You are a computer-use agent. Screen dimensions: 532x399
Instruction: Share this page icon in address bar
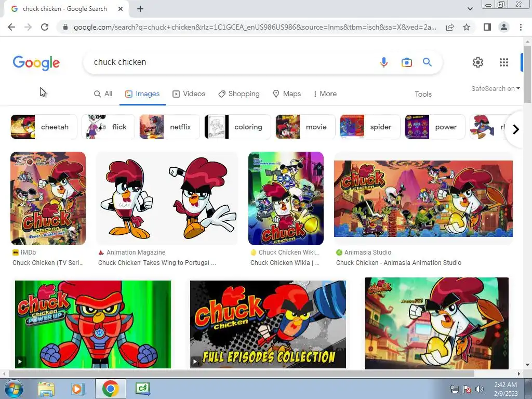[x=450, y=27]
